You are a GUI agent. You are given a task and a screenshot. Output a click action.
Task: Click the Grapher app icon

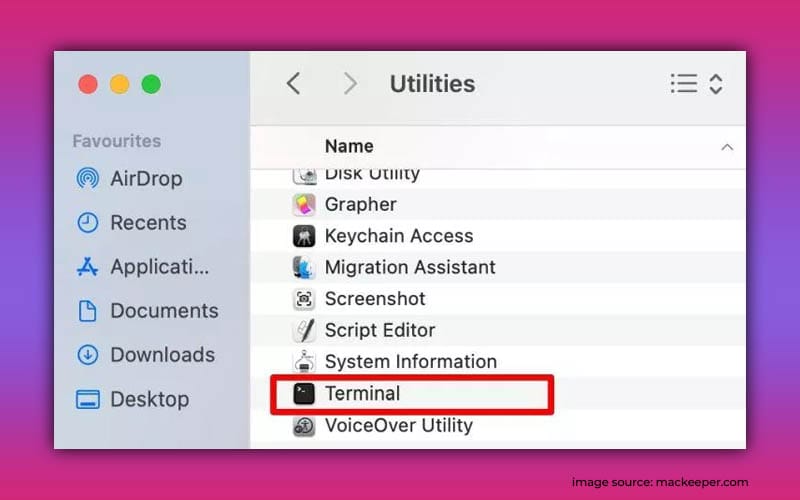tap(304, 205)
